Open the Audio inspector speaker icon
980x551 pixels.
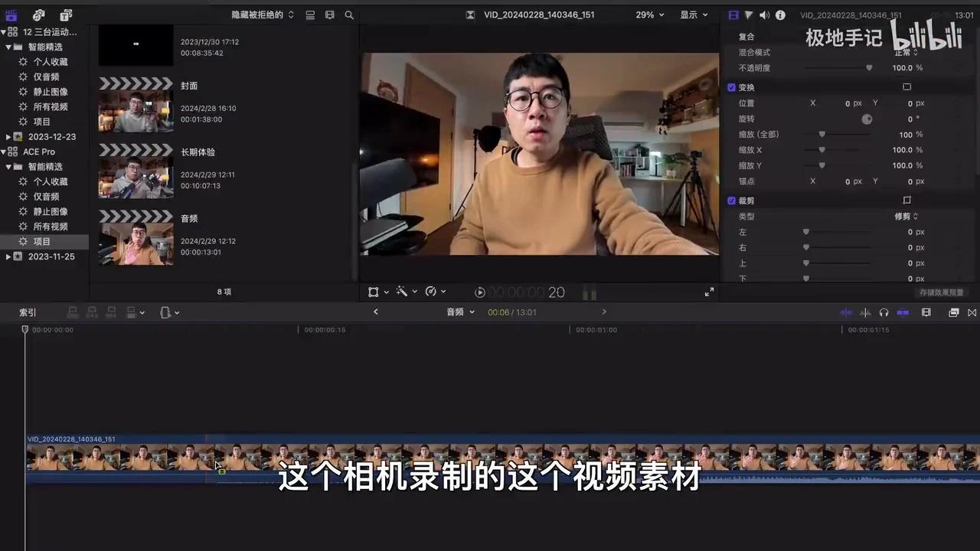[764, 15]
